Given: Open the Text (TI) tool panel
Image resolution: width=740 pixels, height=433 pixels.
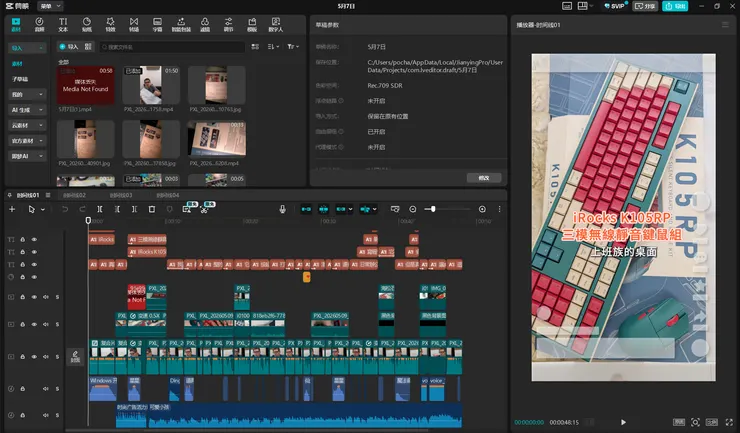Looking at the screenshot, I should (x=63, y=25).
